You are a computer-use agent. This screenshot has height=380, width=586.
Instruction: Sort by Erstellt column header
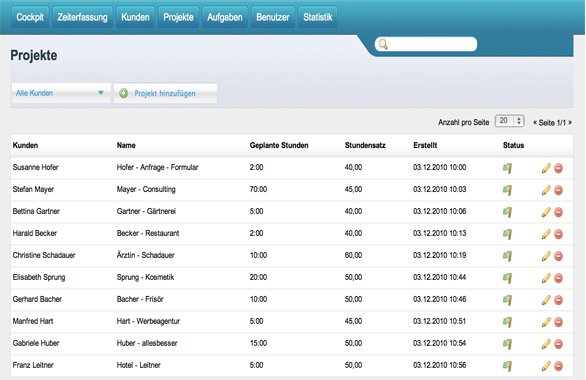coord(425,145)
